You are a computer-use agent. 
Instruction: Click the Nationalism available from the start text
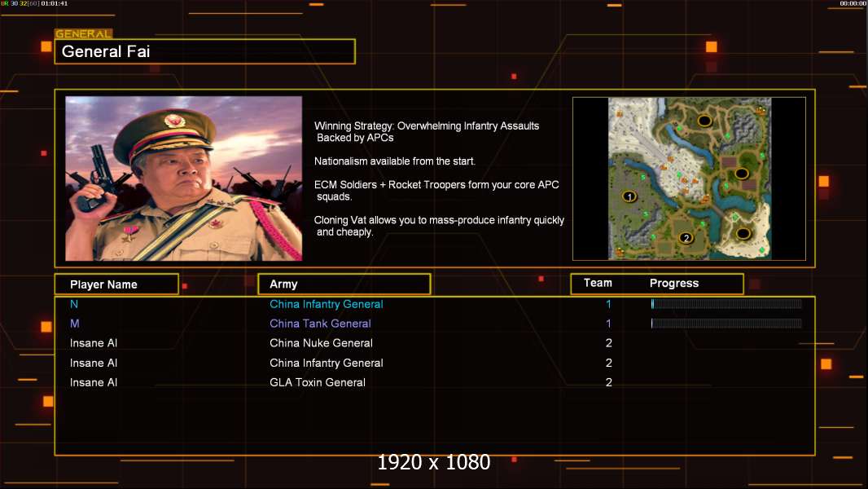[395, 161]
